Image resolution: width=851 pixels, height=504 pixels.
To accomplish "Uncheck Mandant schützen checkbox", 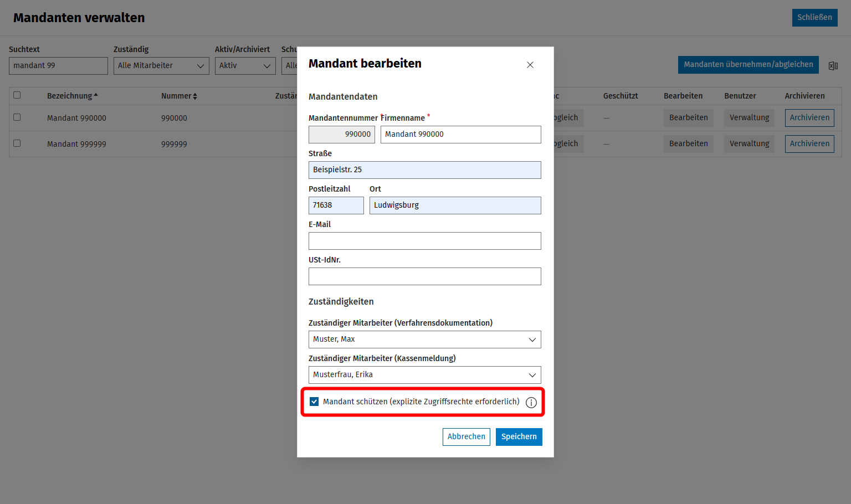I will tap(314, 402).
